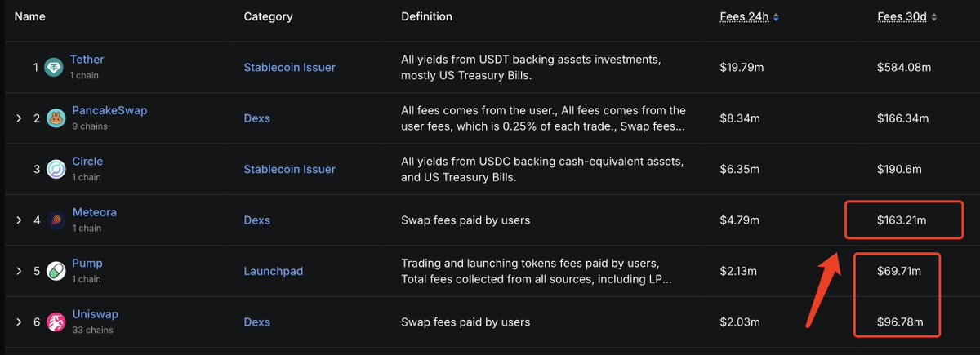This screenshot has width=980, height=355.
Task: Sort by the Fees 24h arrow icon
Action: point(776,16)
